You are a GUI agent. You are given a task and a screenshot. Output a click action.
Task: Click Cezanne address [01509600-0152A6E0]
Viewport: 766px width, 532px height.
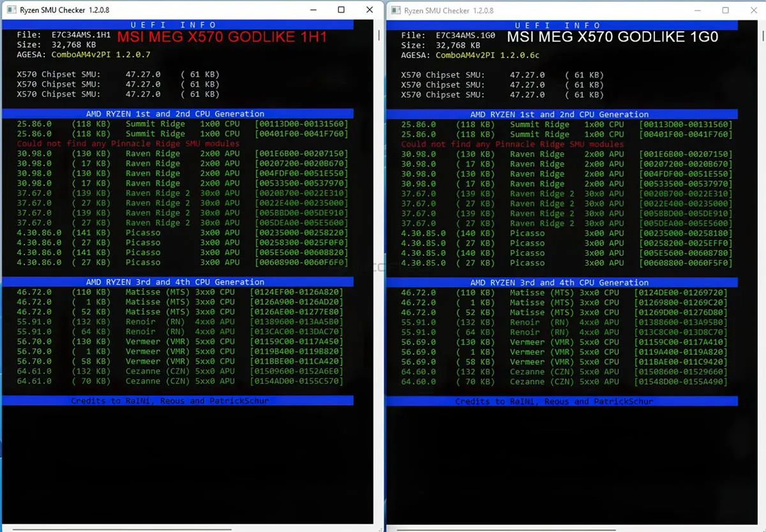coord(296,371)
